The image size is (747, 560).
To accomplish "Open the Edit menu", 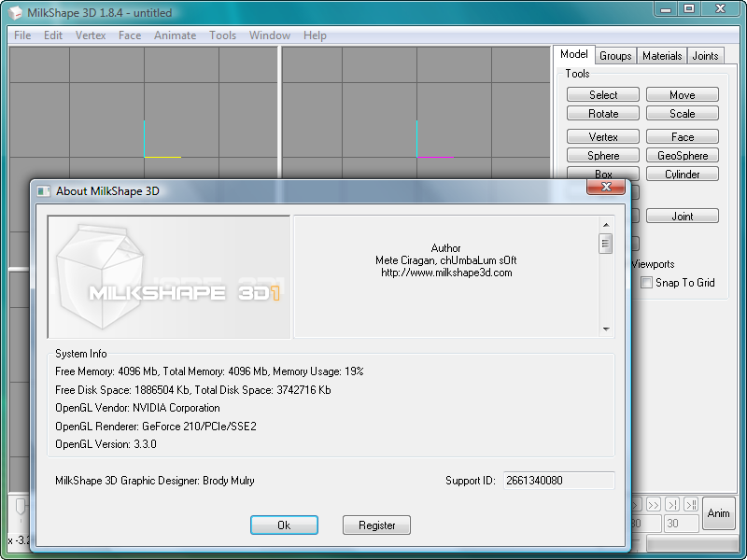I will (x=53, y=35).
